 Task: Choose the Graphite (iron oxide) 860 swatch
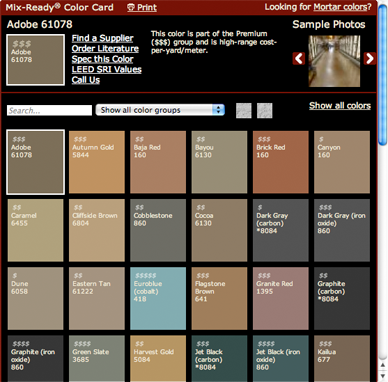35,359
